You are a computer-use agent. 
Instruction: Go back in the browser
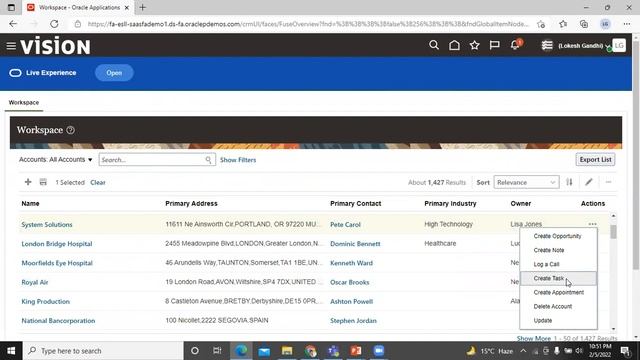[13, 24]
